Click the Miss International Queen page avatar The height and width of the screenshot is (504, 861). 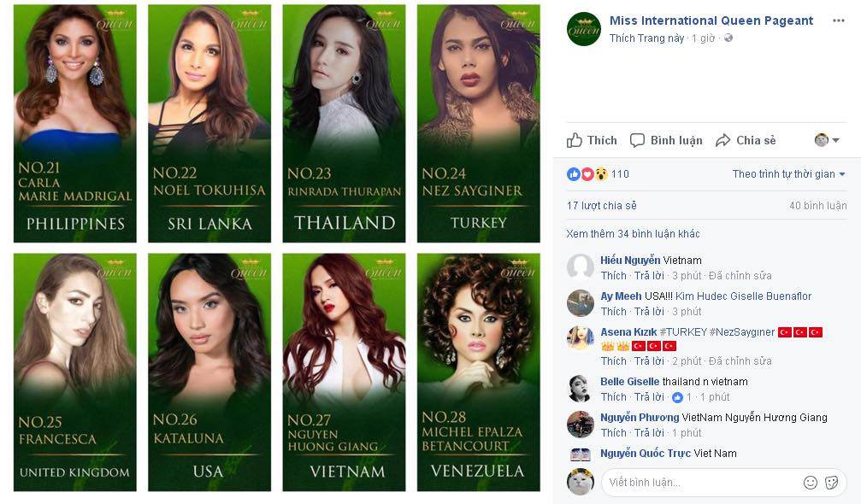(584, 29)
